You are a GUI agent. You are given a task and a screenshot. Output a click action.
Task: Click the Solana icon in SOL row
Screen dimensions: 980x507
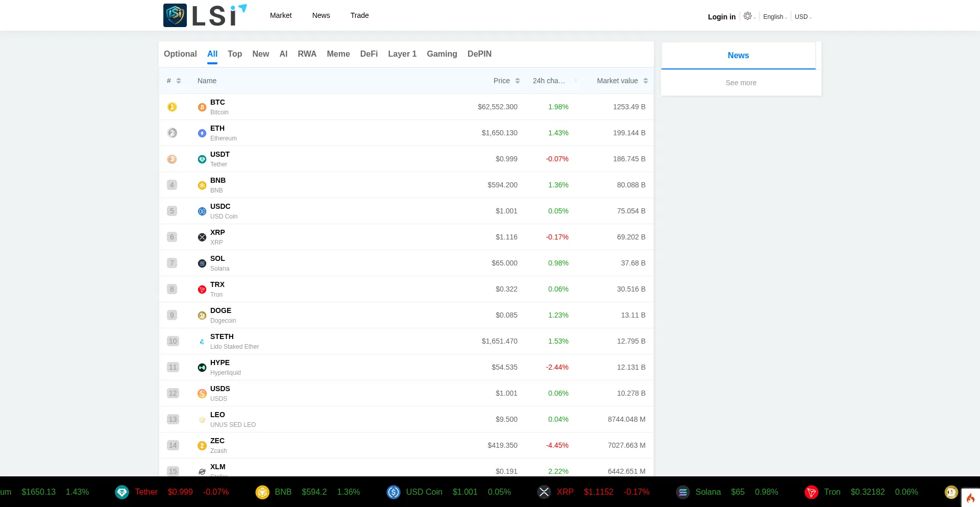202,263
